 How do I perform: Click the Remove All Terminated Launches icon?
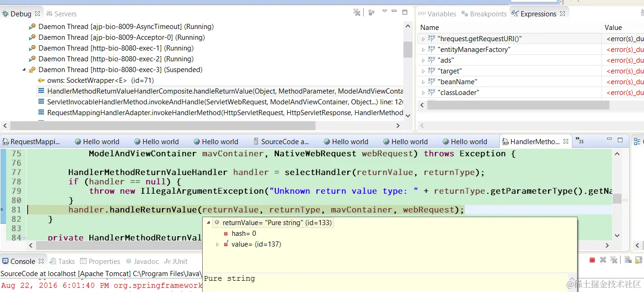coord(357,12)
